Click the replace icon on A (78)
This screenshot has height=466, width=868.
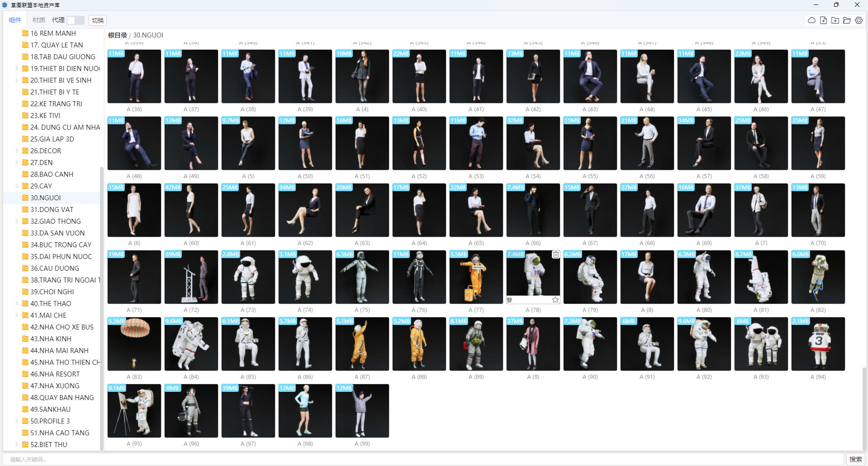(510, 300)
